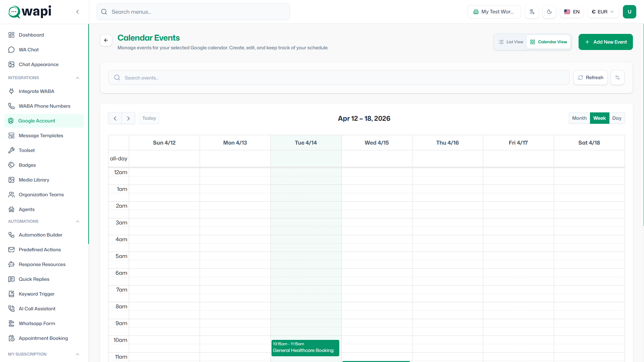Image resolution: width=644 pixels, height=362 pixels.
Task: Click the Agents icon
Action: (x=11, y=209)
